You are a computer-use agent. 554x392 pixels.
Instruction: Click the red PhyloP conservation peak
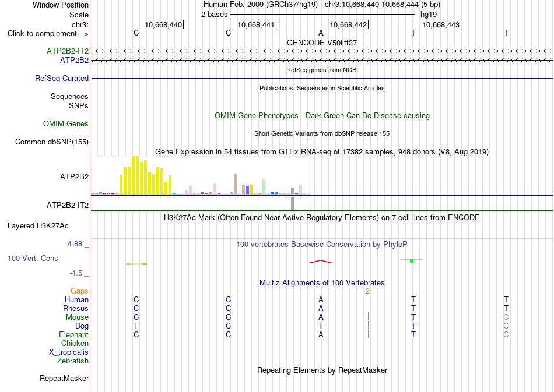[321, 262]
